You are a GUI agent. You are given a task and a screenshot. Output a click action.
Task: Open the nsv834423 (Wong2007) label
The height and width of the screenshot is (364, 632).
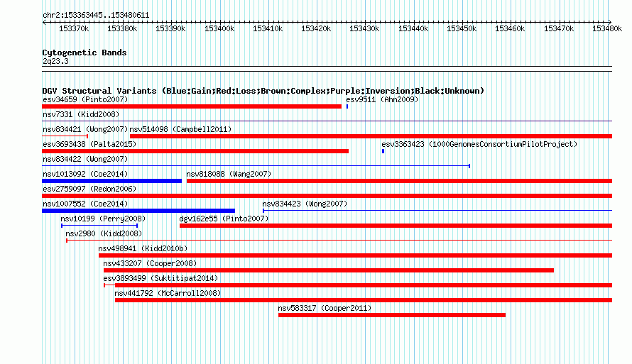(x=305, y=204)
